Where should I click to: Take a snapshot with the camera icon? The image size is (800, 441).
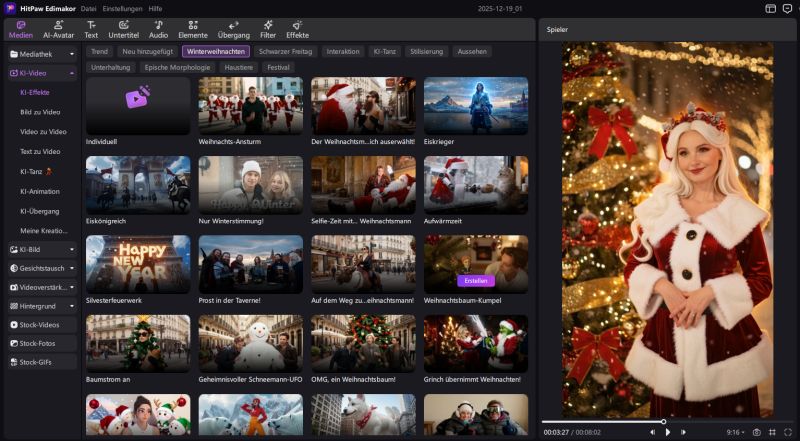point(757,432)
